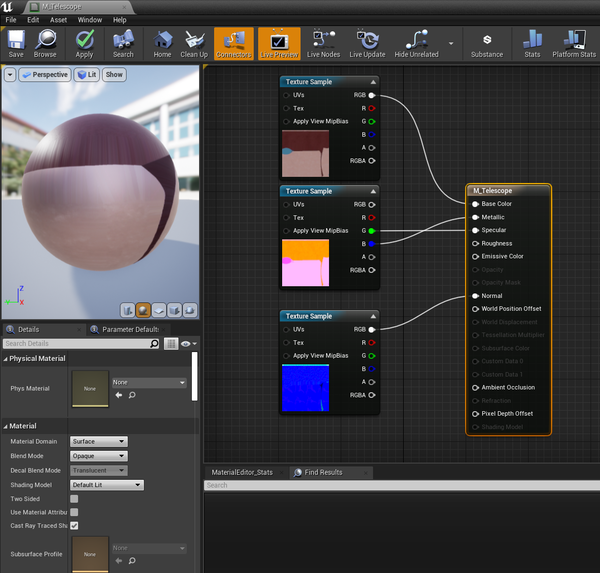The image size is (600, 573).
Task: Click the details property matrix grid icon
Action: [171, 344]
